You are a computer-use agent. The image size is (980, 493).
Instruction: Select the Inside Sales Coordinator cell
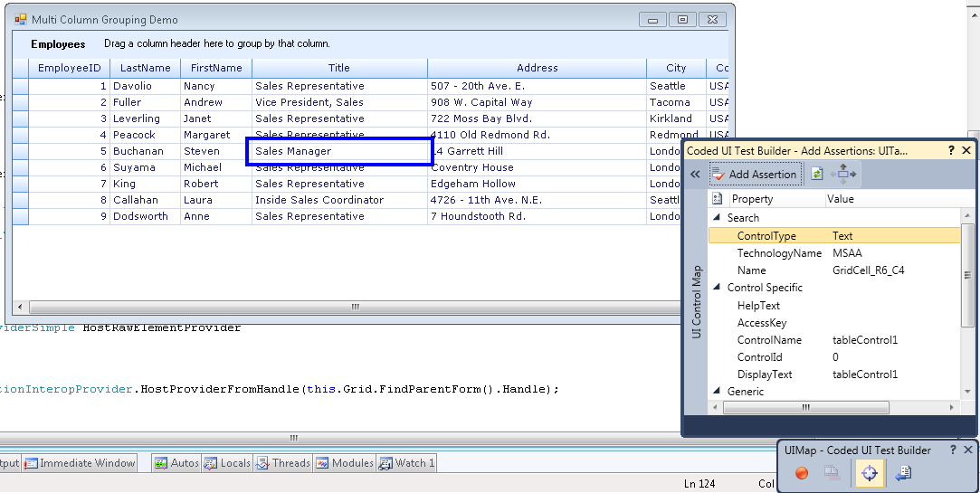point(319,200)
